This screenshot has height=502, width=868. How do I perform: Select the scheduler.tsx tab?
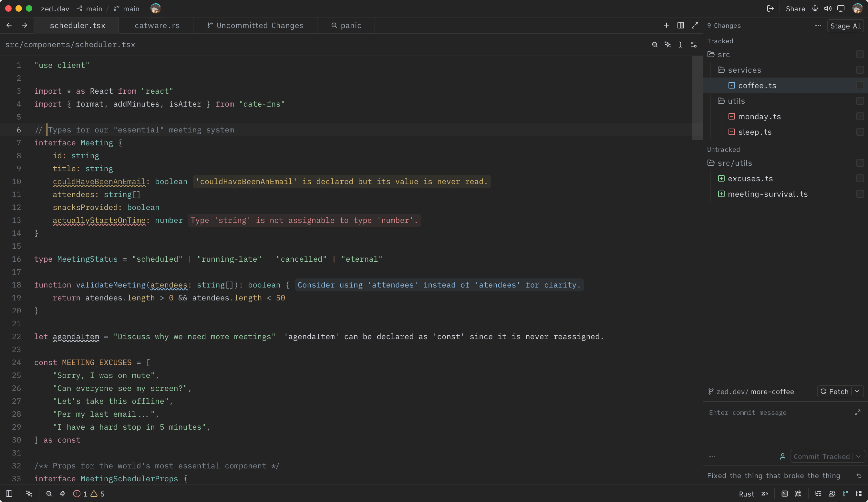[x=77, y=26]
